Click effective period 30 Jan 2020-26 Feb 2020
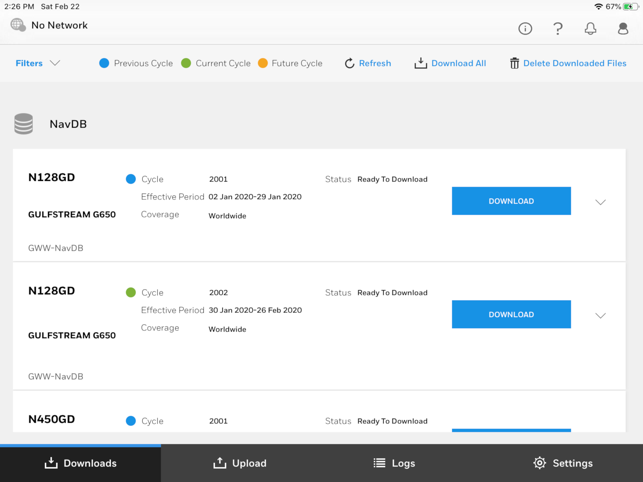Viewport: 643px width, 482px height. 255,310
